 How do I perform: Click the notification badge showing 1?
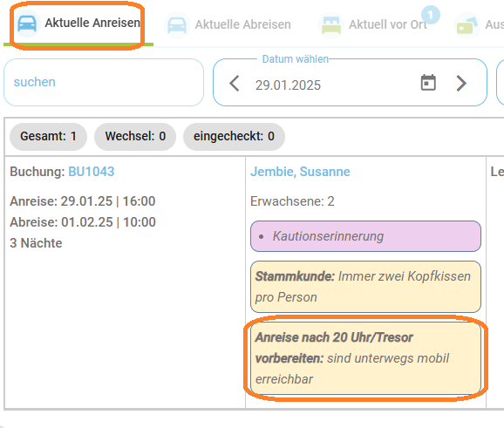tap(431, 15)
